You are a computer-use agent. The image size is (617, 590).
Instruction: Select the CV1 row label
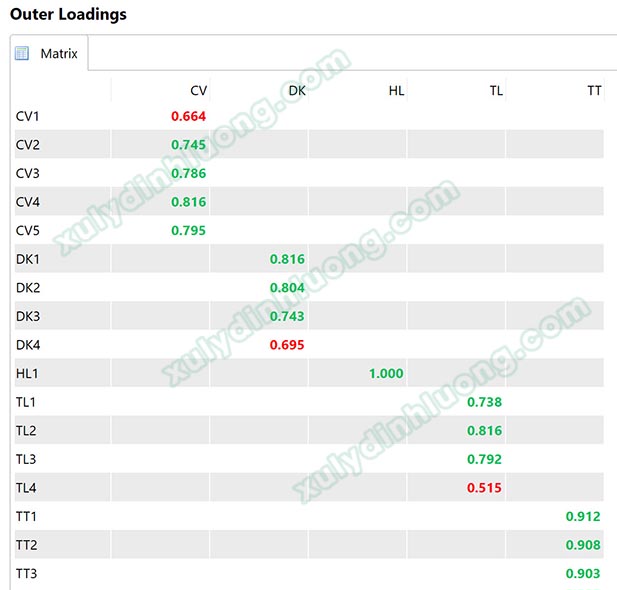pyautogui.click(x=28, y=116)
